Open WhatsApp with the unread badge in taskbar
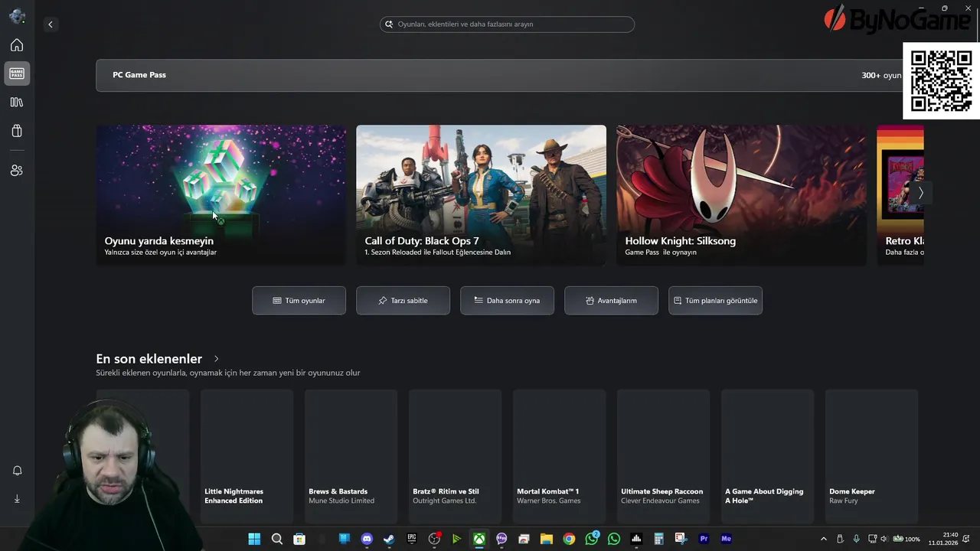This screenshot has width=980, height=551. coord(591,539)
